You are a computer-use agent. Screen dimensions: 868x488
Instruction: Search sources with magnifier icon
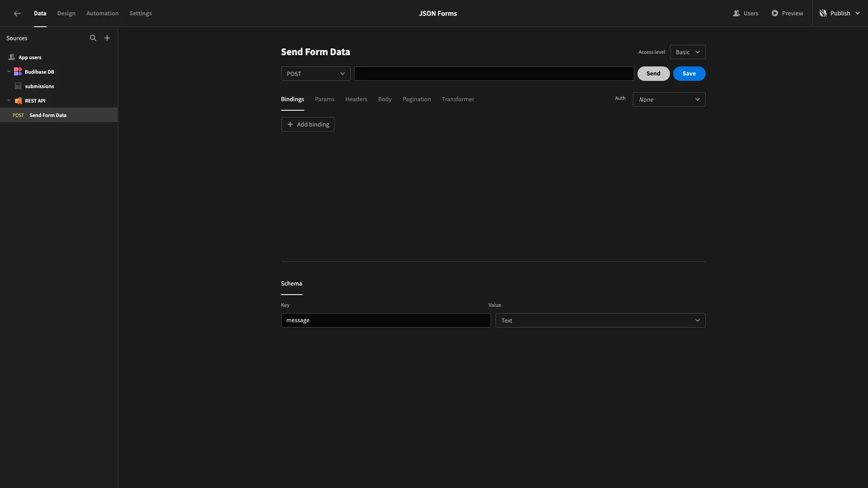pos(93,38)
